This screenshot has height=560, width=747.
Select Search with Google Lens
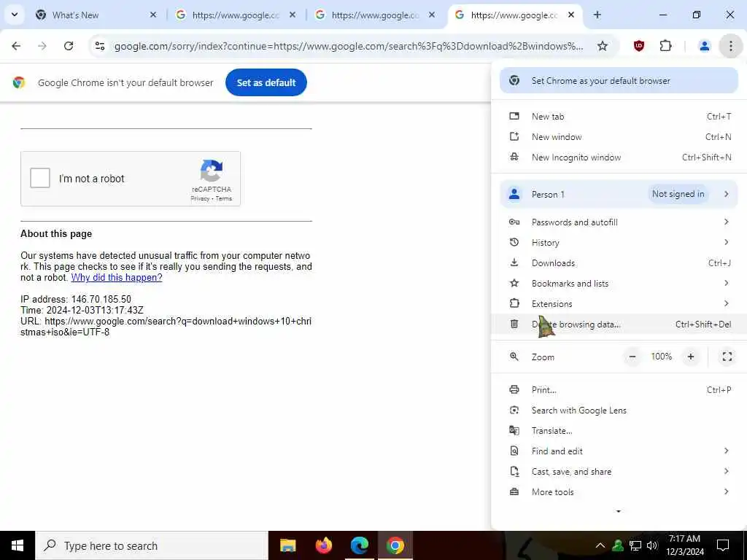pyautogui.click(x=619, y=411)
